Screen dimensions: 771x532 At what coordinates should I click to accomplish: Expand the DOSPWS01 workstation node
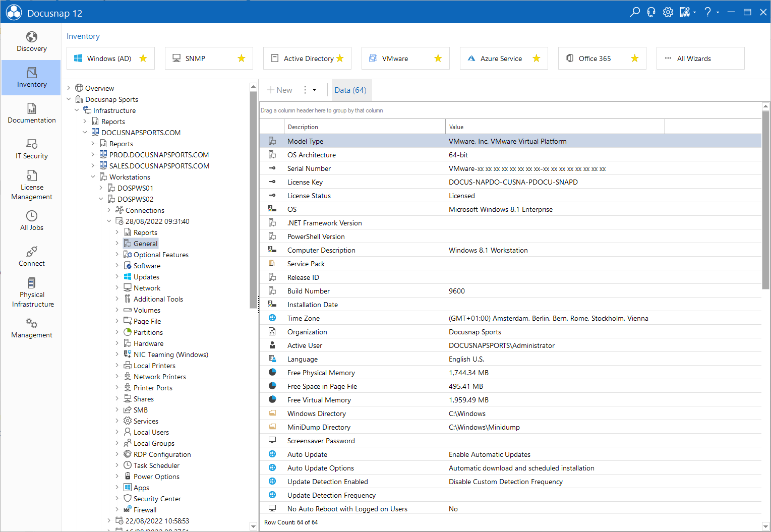coord(101,188)
